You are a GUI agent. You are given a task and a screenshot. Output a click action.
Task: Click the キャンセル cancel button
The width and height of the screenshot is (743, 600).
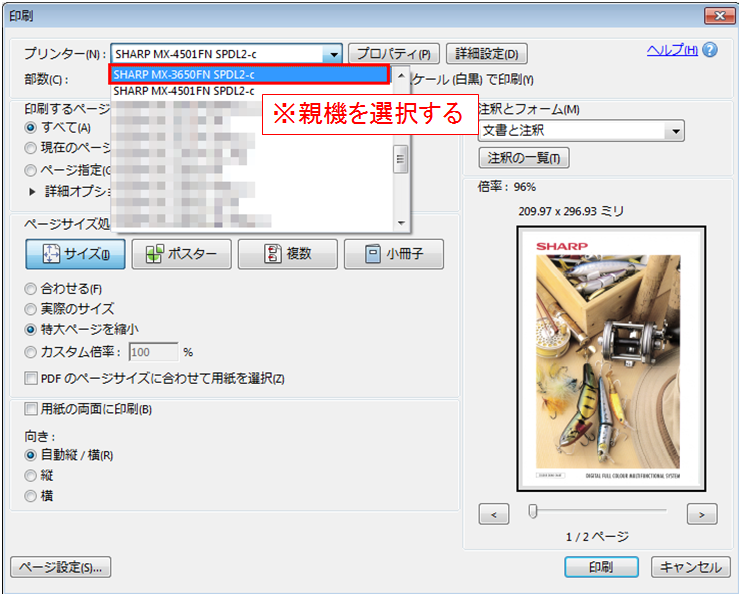[x=691, y=567]
